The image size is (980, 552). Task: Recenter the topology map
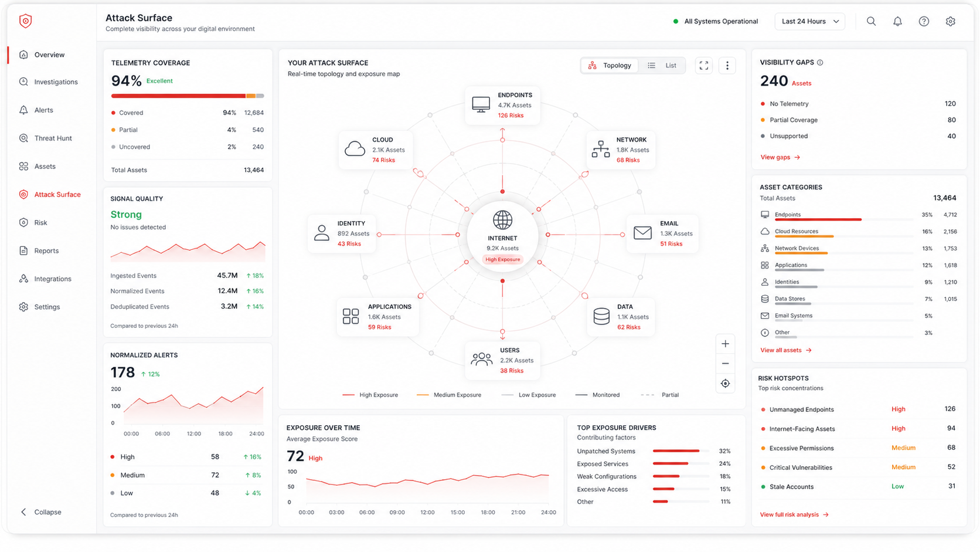point(725,384)
